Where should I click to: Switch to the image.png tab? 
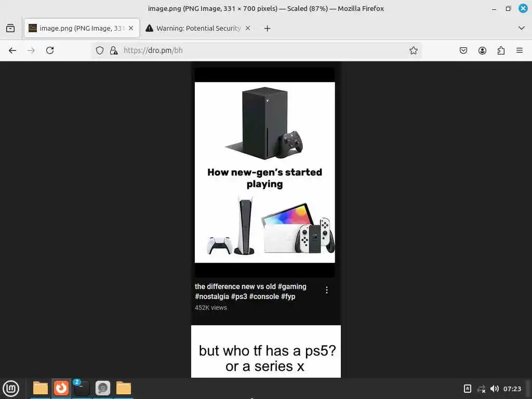pos(82,28)
